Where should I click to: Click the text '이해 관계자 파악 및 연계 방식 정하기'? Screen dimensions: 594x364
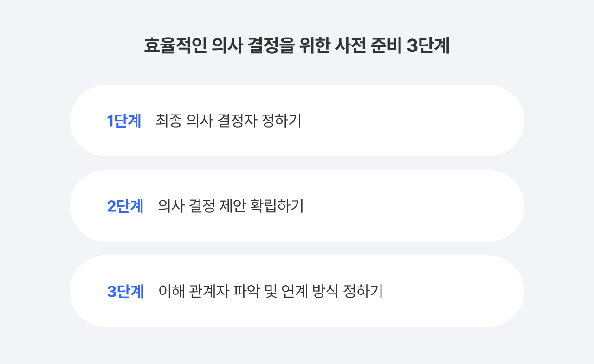click(x=271, y=291)
